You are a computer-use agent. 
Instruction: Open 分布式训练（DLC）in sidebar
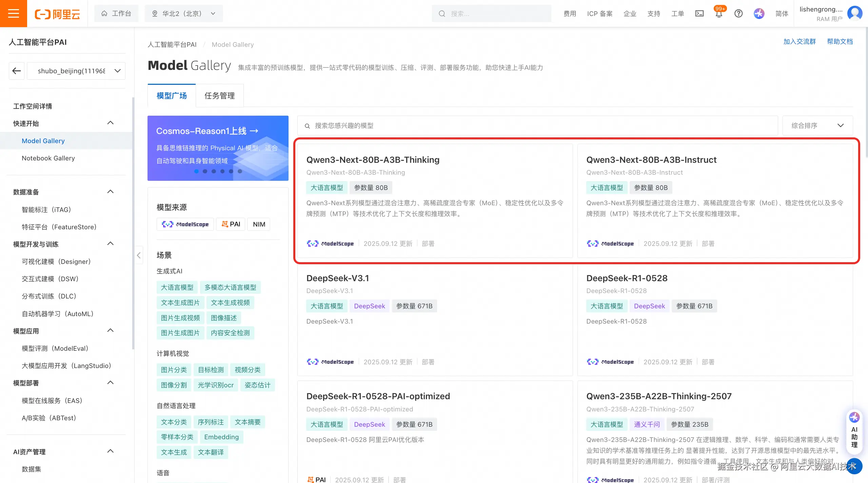(49, 296)
